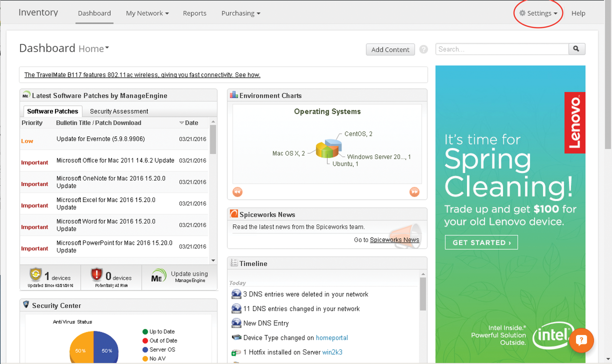Go to next environment chart arrow
Image resolution: width=612 pixels, height=364 pixels.
[x=414, y=192]
